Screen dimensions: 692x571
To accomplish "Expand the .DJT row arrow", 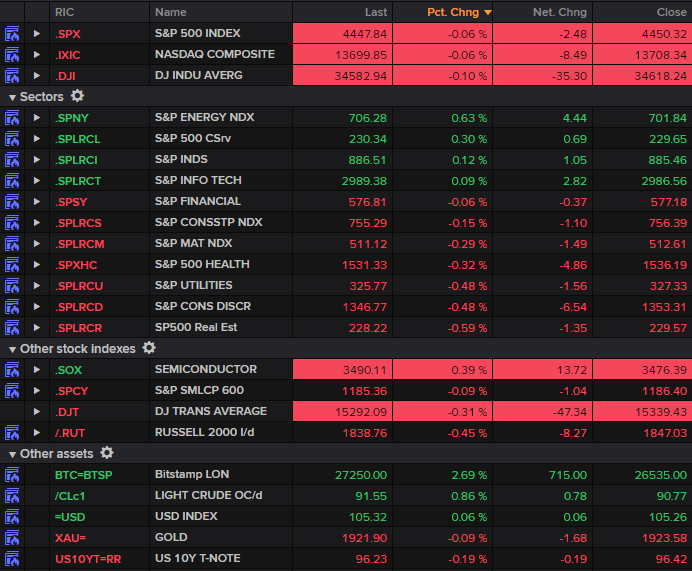I will 37,412.
